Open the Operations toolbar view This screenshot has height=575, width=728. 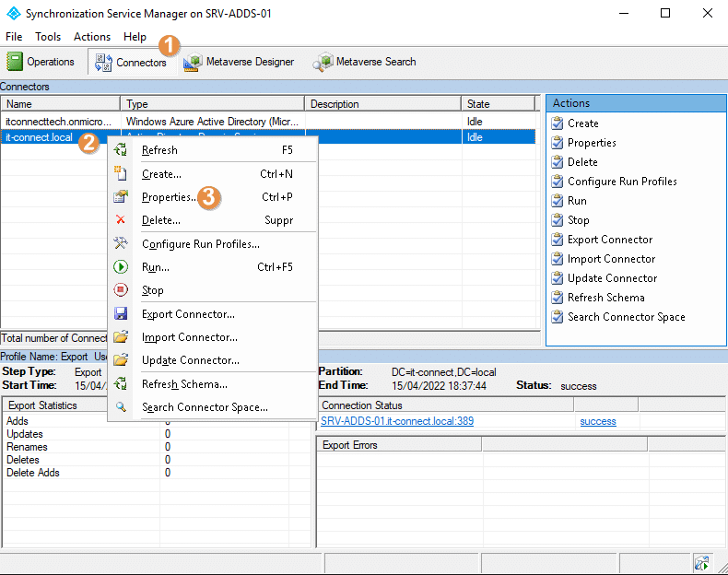click(41, 62)
